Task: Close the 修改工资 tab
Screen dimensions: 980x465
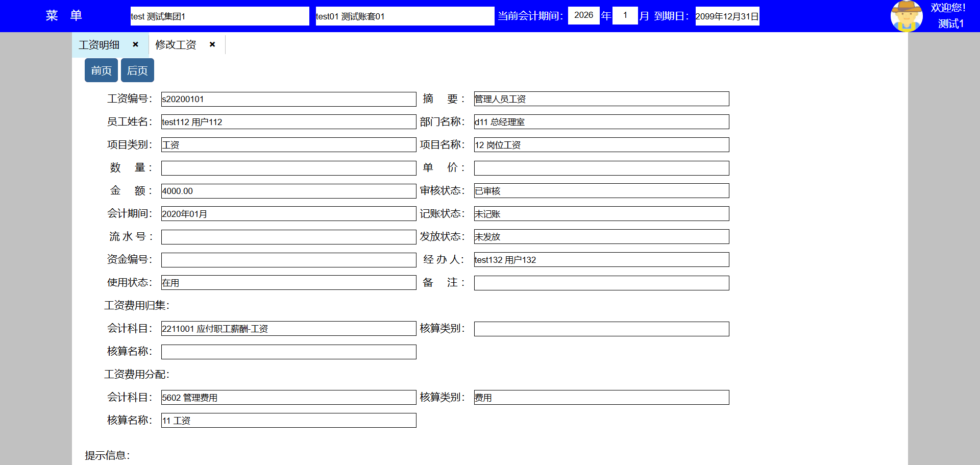Action: [212, 44]
